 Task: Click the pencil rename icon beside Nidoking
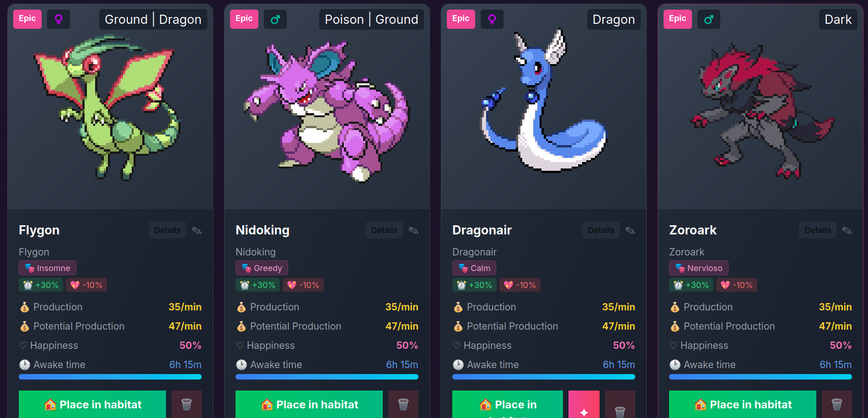[x=413, y=230]
